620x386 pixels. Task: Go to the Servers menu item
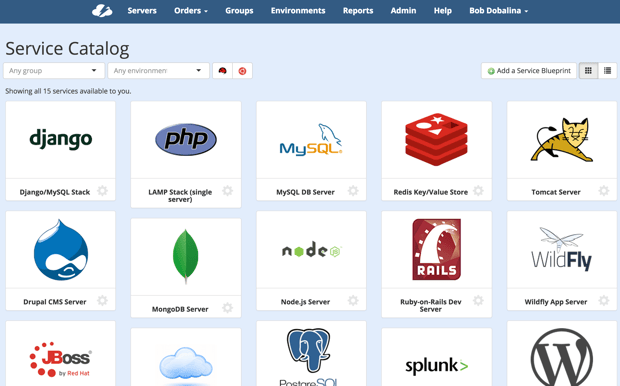pyautogui.click(x=142, y=11)
